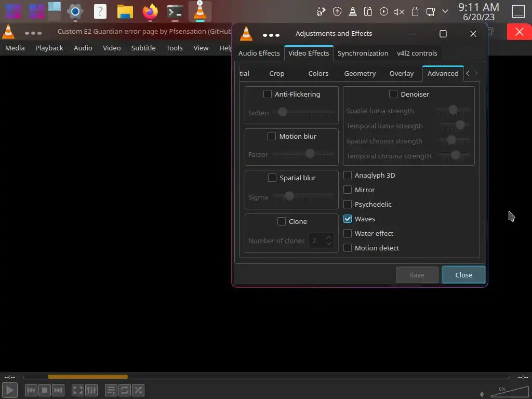Open the Subtitle menu
532x399 pixels.
[143, 48]
